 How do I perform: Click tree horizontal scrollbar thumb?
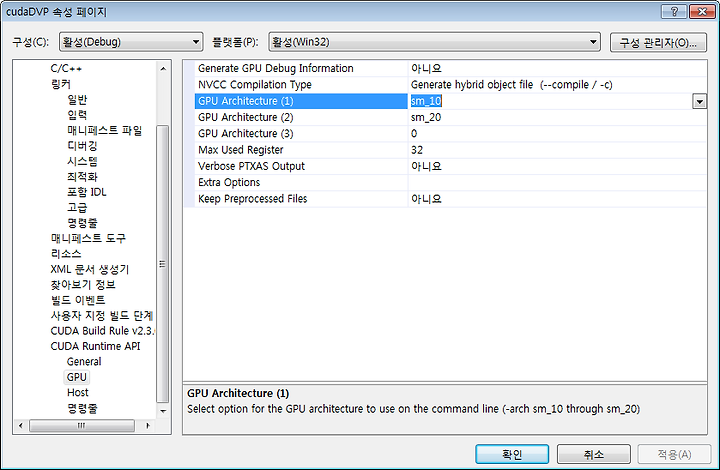(x=82, y=425)
